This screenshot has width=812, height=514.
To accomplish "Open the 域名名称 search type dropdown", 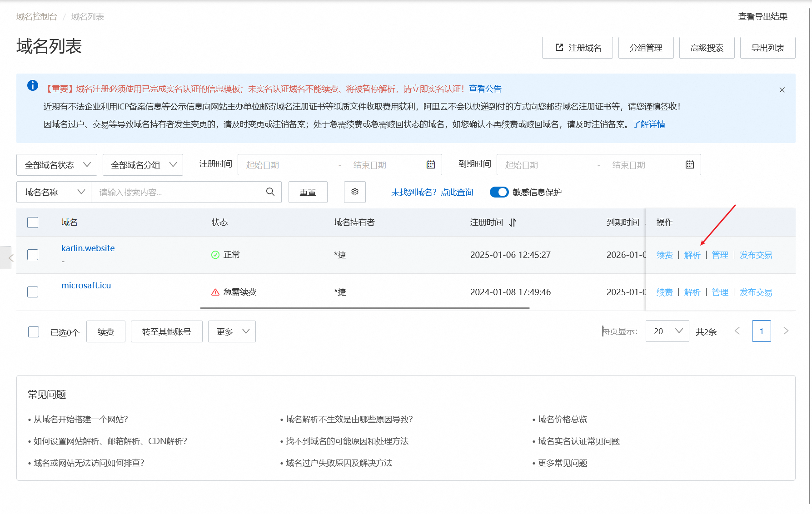I will 54,192.
